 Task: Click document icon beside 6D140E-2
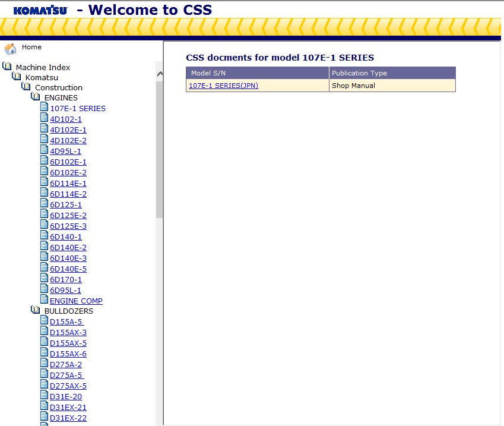(45, 246)
